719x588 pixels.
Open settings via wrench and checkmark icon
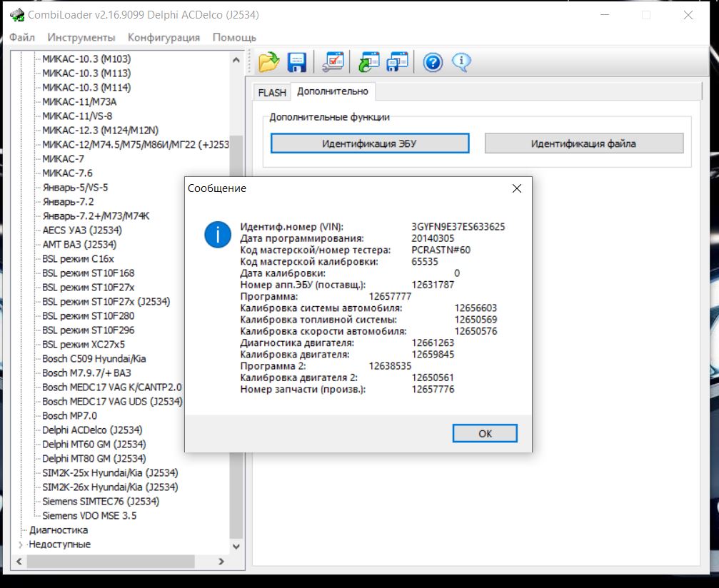[x=333, y=63]
